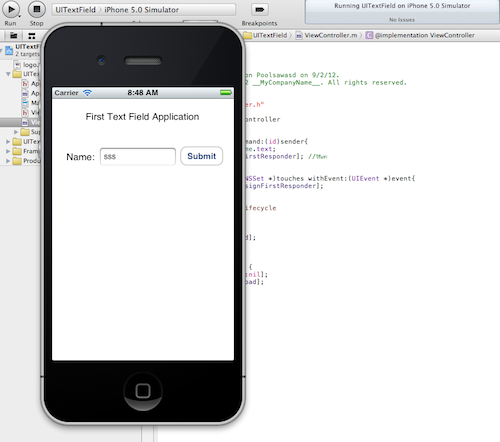This screenshot has width=500, height=442.
Task: Expand the Products folder
Action: tap(8, 161)
